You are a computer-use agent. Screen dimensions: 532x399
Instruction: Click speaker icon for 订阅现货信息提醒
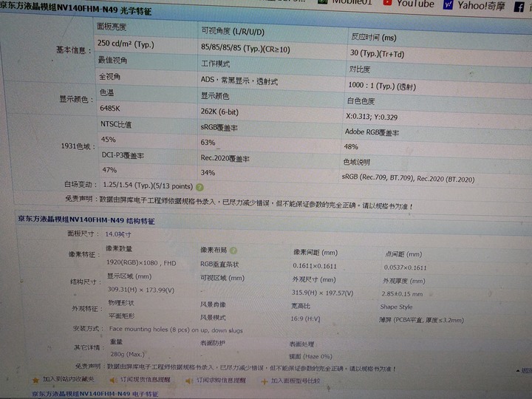click(113, 381)
